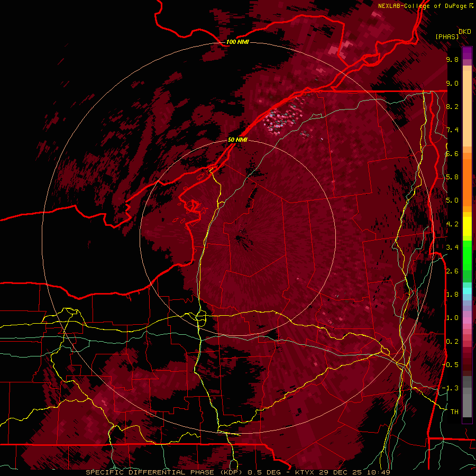Select the 8.2 legend value
476x476 pixels.
(x=452, y=106)
